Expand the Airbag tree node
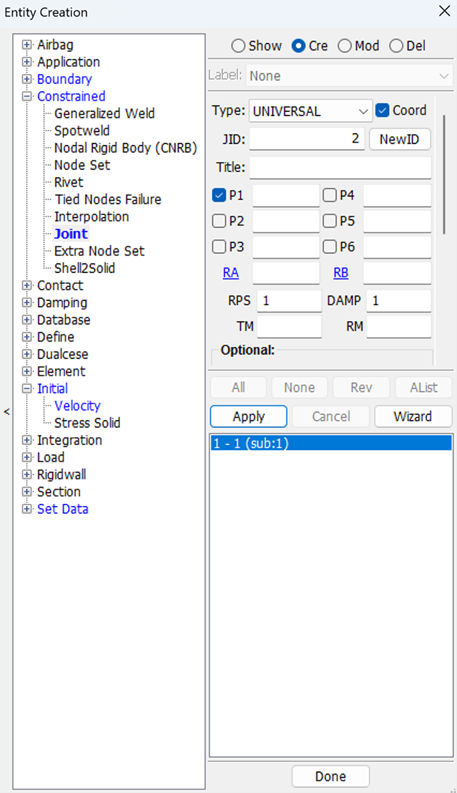Viewport: 457px width, 793px height. [27, 45]
